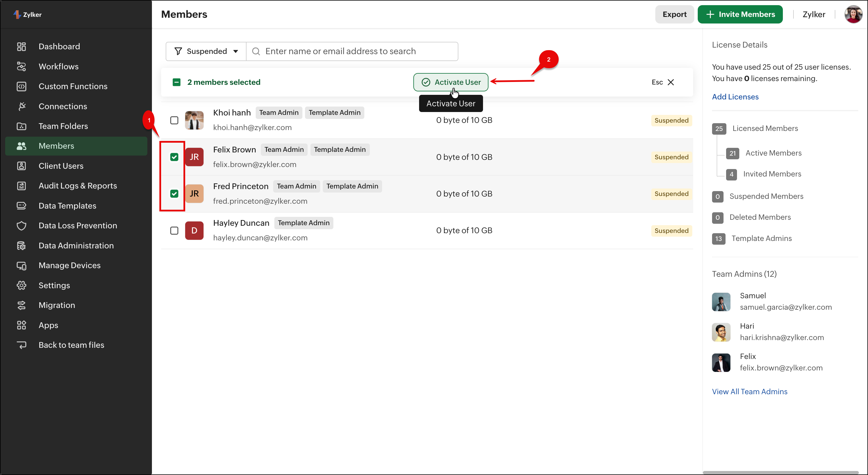Open View All Team Admins link
Image resolution: width=868 pixels, height=475 pixels.
[x=750, y=392]
